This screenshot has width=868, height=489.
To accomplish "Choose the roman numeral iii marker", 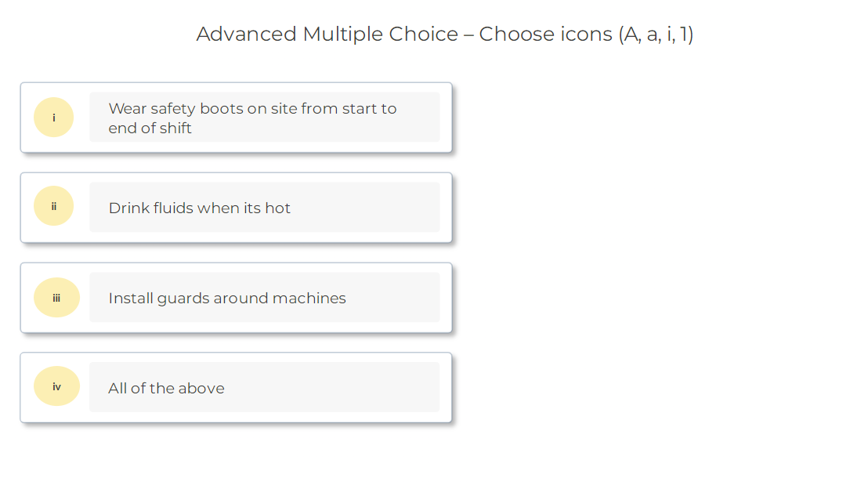I will [56, 298].
